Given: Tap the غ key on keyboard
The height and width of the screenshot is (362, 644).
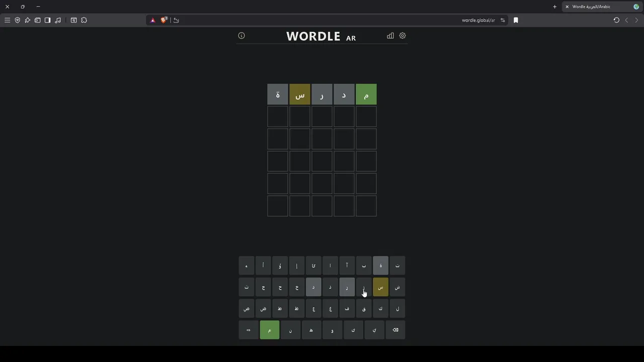Looking at the screenshot, I should coord(331,308).
